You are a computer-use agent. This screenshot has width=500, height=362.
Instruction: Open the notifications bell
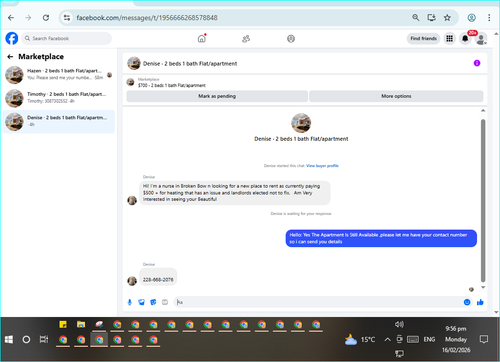(465, 39)
